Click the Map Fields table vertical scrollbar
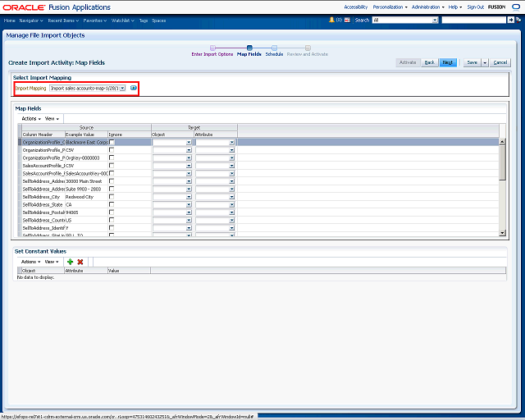Viewport: 525px width, 420px height. (502, 189)
